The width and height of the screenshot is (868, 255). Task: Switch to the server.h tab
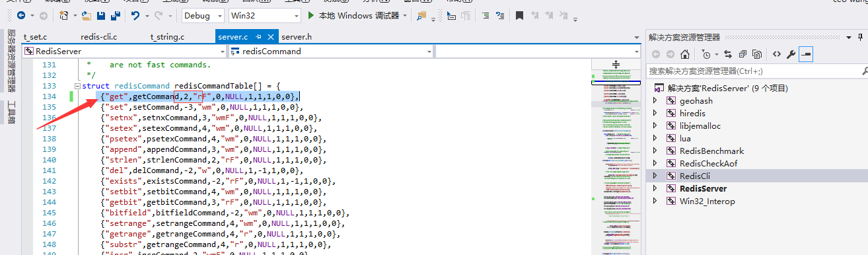[x=297, y=37]
